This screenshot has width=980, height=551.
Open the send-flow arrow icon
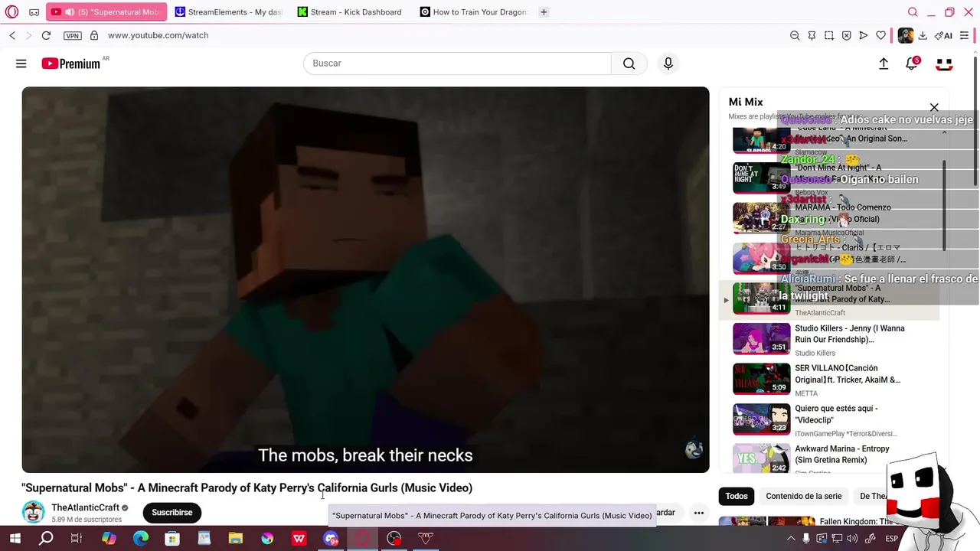tap(863, 35)
